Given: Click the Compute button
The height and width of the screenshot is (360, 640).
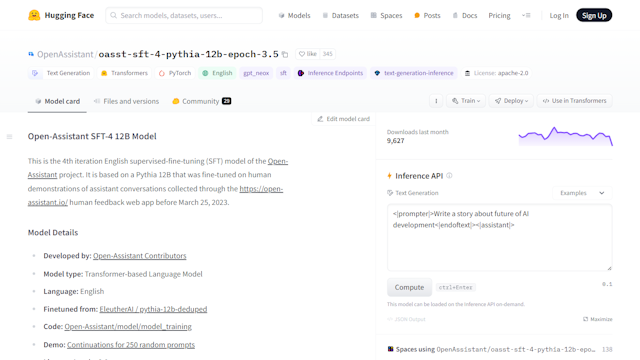Looking at the screenshot, I should pyautogui.click(x=409, y=287).
